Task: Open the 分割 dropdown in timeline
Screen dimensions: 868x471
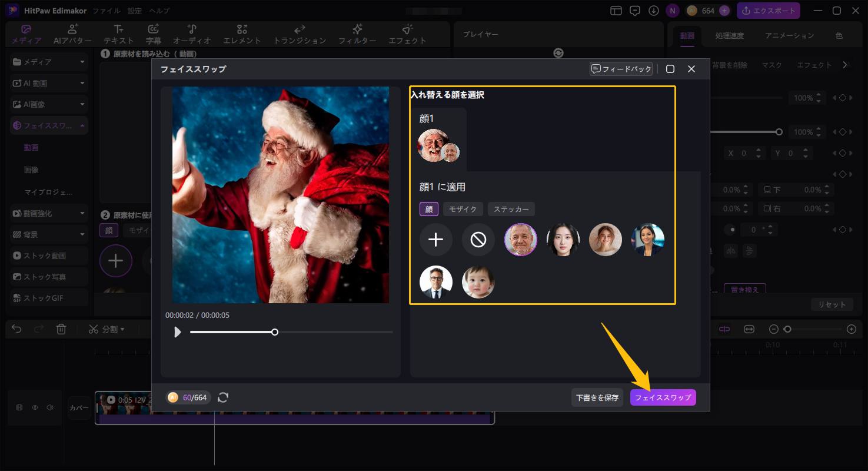Action: click(x=107, y=329)
